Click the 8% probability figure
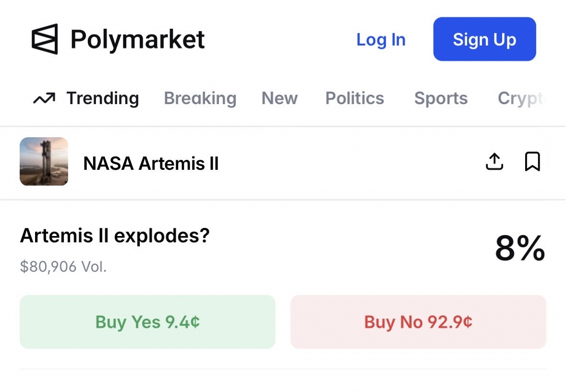 (520, 249)
